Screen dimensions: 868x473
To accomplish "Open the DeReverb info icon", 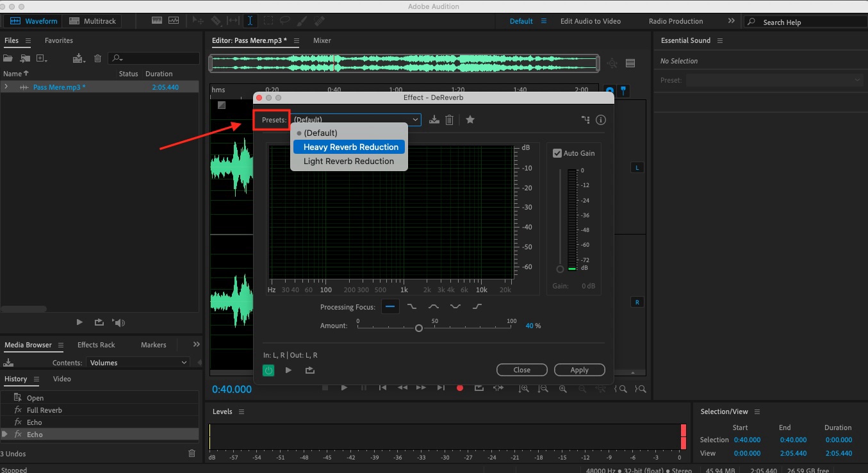I will (601, 119).
